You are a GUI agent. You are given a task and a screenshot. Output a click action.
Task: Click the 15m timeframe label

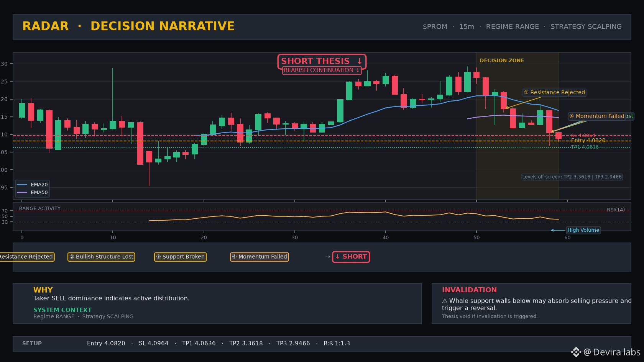point(467,26)
